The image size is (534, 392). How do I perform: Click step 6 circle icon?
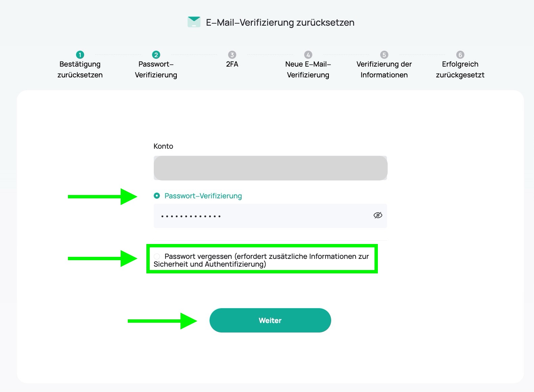[x=460, y=55]
